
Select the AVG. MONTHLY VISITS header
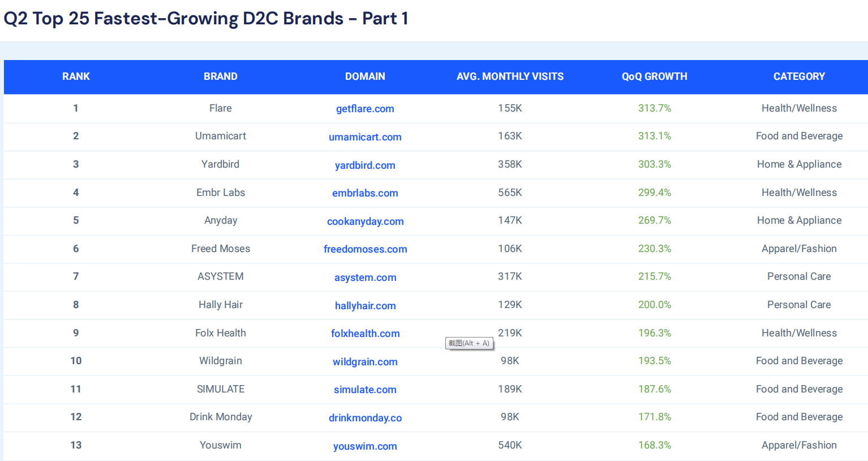pyautogui.click(x=510, y=76)
